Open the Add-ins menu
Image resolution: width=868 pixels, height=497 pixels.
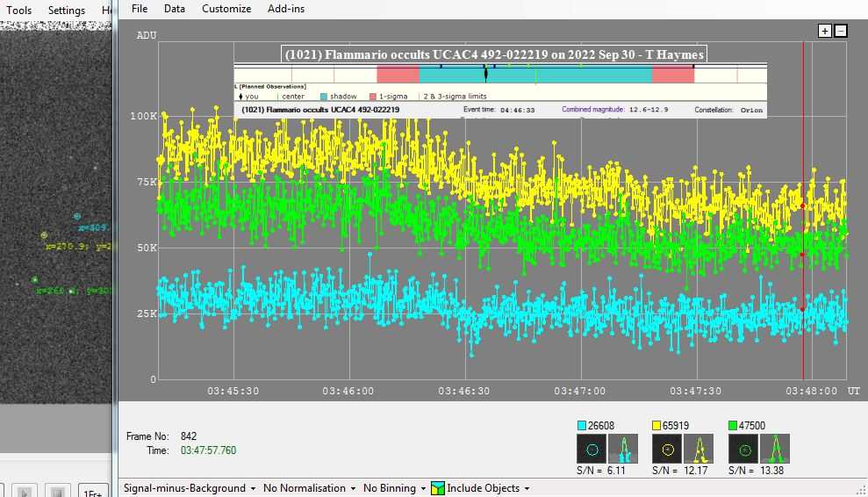click(286, 9)
